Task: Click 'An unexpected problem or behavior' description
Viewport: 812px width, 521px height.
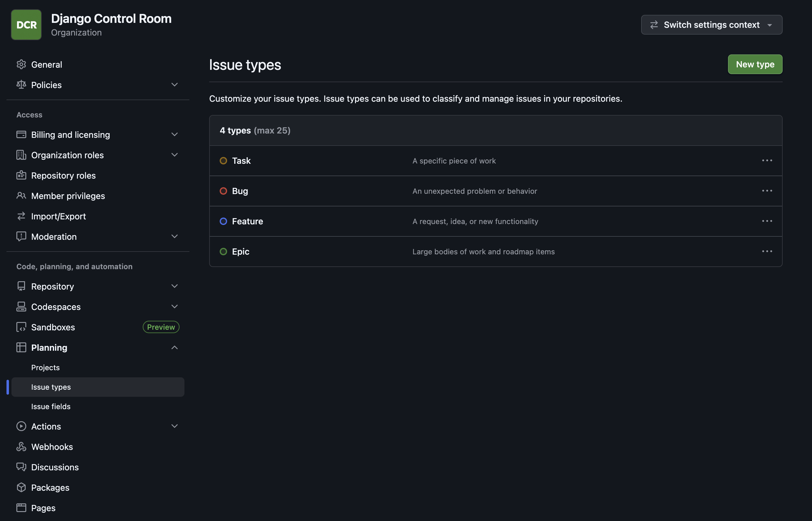Action: [x=475, y=191]
